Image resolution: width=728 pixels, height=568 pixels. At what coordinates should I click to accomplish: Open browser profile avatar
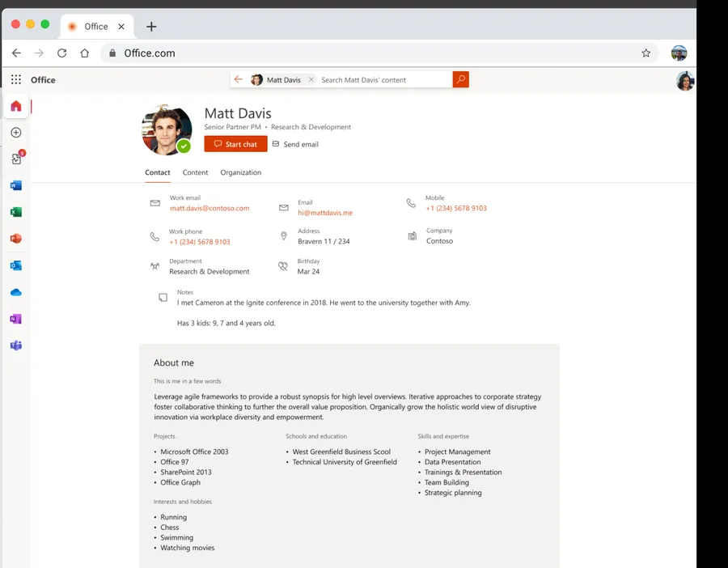(x=679, y=53)
